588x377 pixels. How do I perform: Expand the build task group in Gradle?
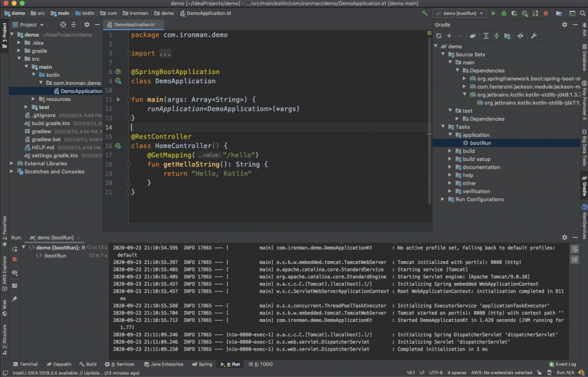point(450,151)
